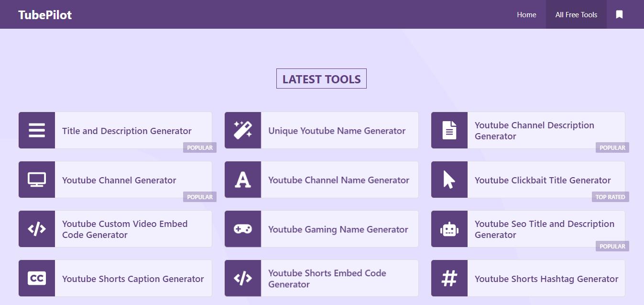Click the hamburger lines icon for Title and Description Generator
The width and height of the screenshot is (644, 305).
(x=37, y=130)
